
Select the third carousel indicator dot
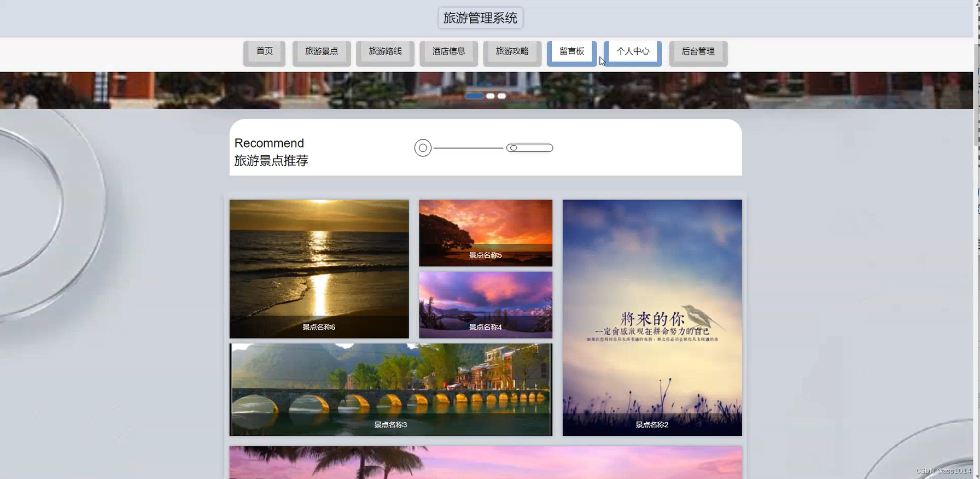click(x=501, y=96)
